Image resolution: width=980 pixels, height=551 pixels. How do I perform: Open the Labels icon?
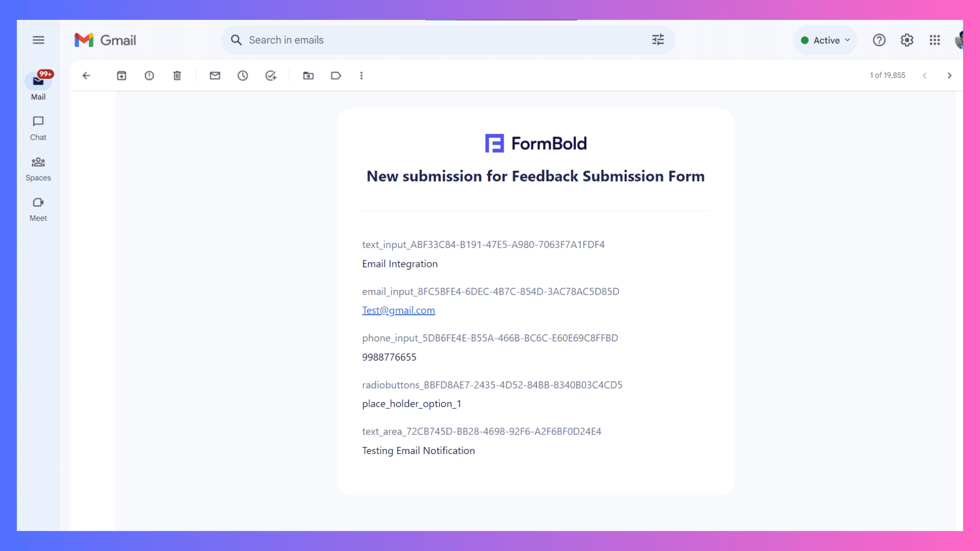(x=336, y=76)
